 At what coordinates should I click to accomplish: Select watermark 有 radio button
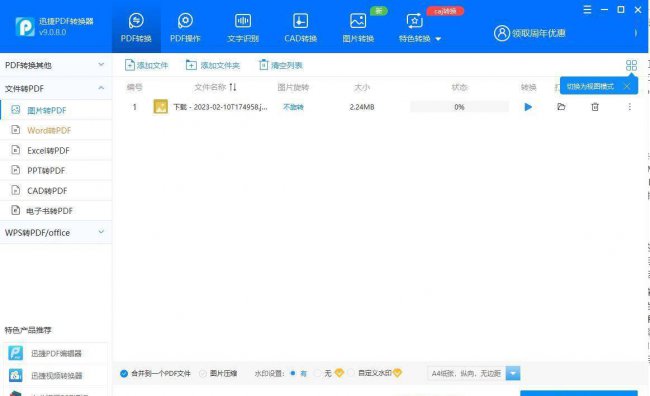pyautogui.click(x=293, y=373)
